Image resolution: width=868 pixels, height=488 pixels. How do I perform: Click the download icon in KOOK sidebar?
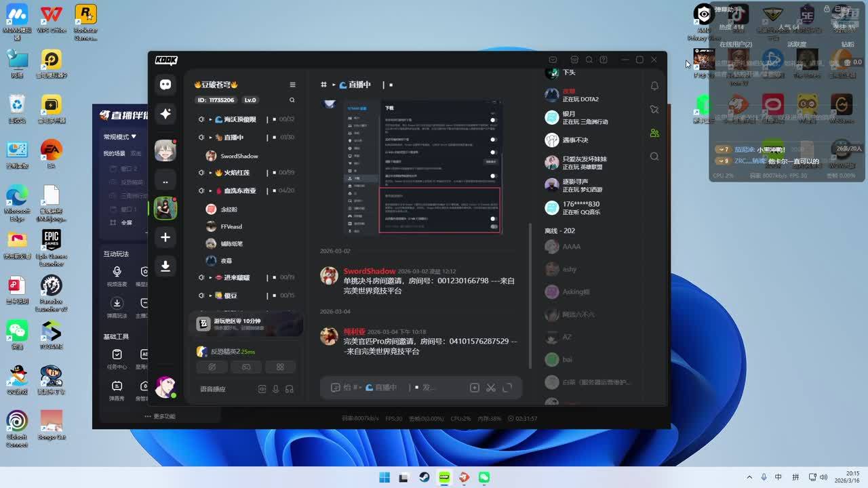click(x=165, y=266)
